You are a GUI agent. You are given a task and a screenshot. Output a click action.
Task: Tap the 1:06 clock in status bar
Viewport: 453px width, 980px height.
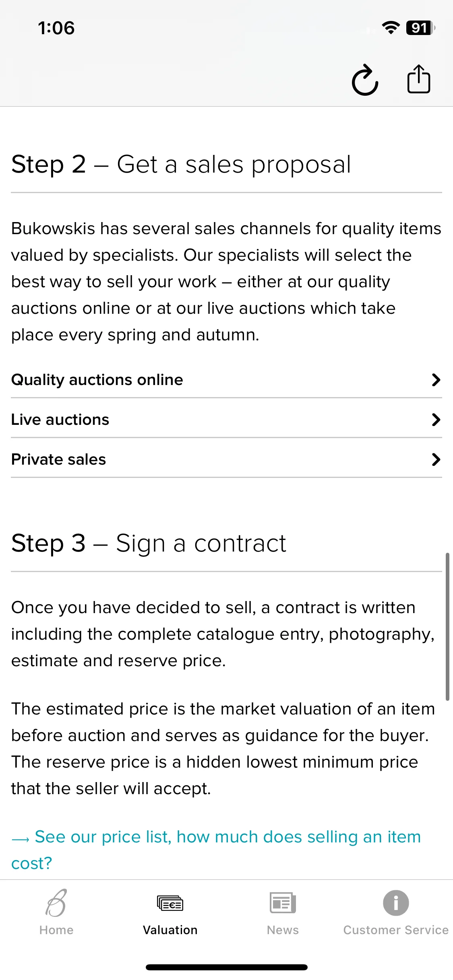point(56,28)
